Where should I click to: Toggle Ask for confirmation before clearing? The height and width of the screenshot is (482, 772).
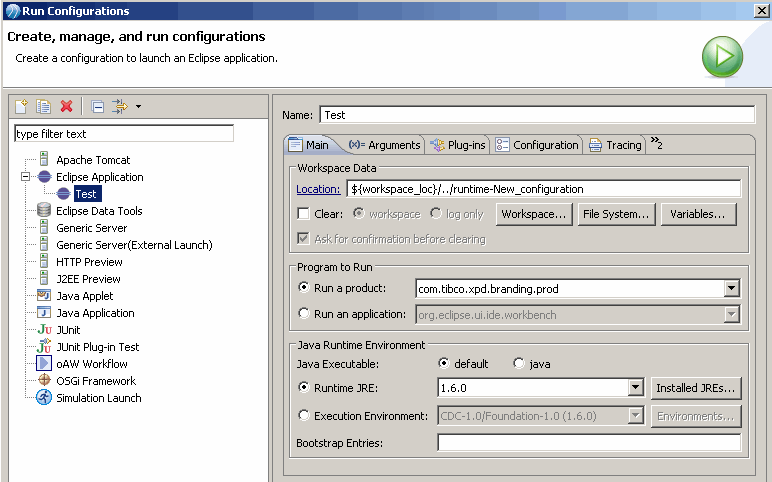(303, 239)
